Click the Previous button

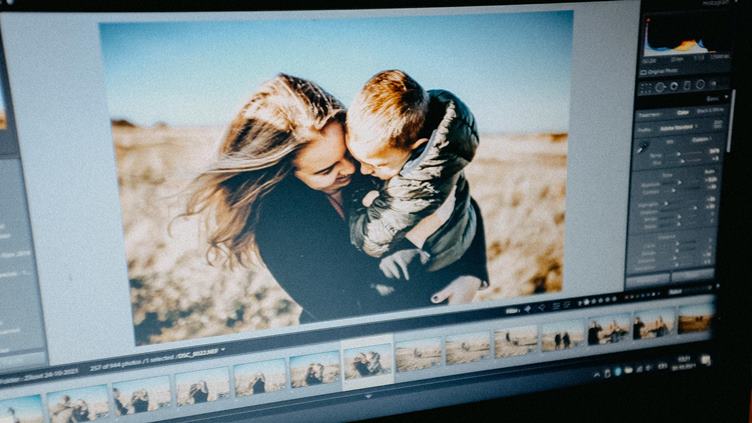648,280
